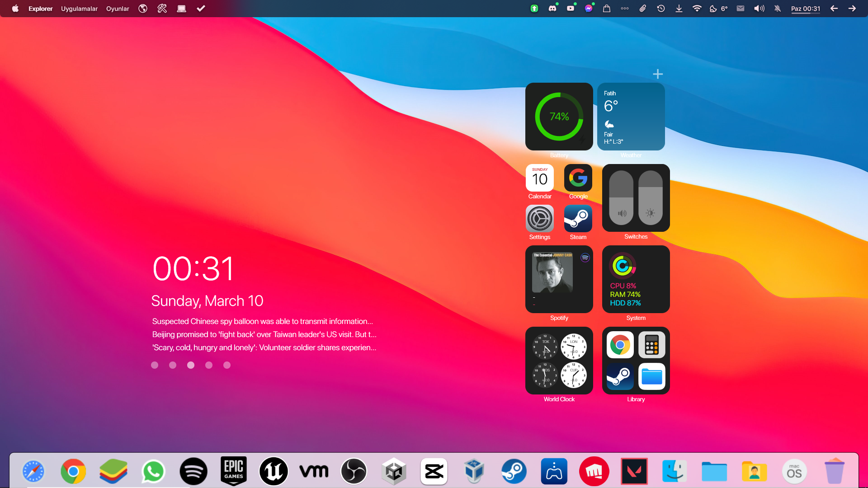
Task: Select the first news page dot
Action: pyautogui.click(x=155, y=365)
